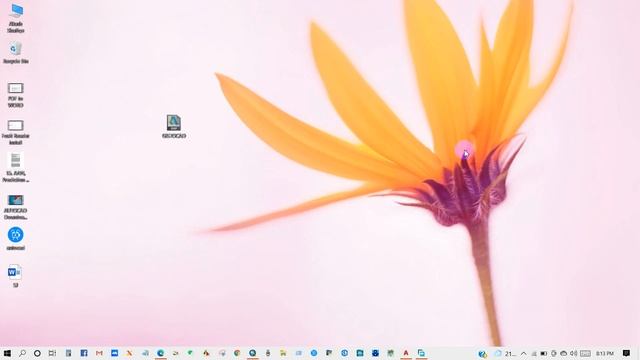Viewport: 640px width, 360px height.
Task: Check the battery tray icon
Action: [x=544, y=353]
